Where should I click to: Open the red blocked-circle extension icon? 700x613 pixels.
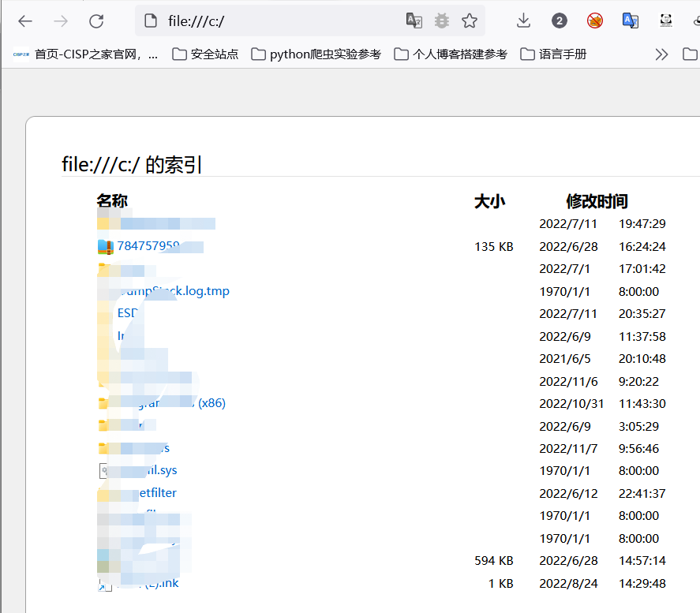click(x=594, y=21)
